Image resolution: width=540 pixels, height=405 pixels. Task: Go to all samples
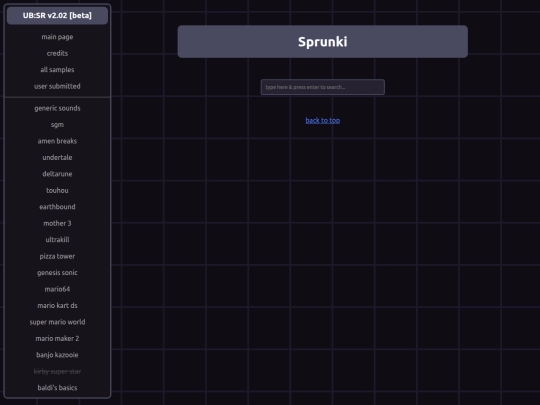57,70
